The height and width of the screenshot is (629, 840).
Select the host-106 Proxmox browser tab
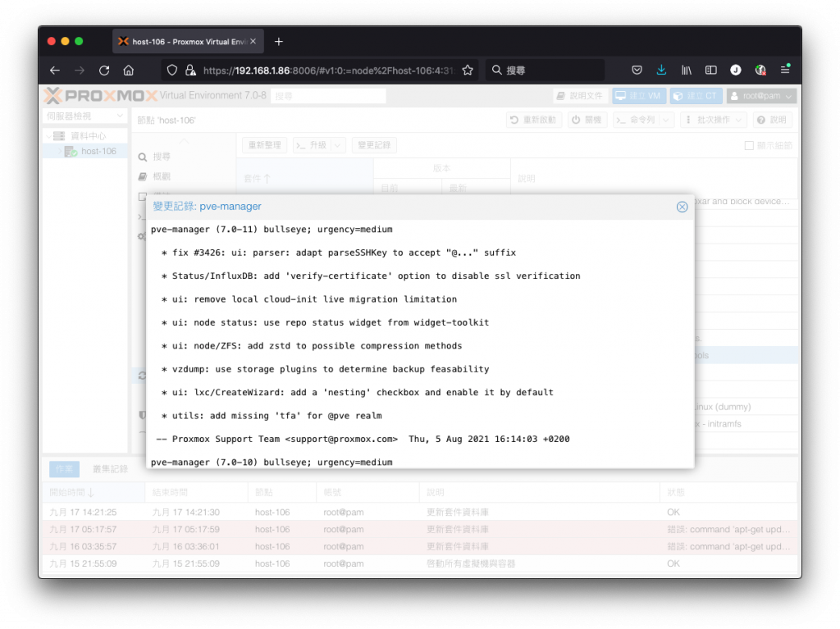pos(188,41)
